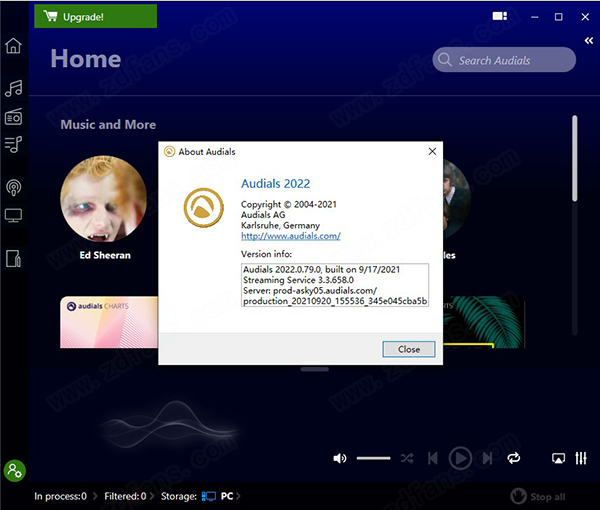Open the http://www.audials.com/ link
This screenshot has height=510, width=600.
[x=291, y=236]
